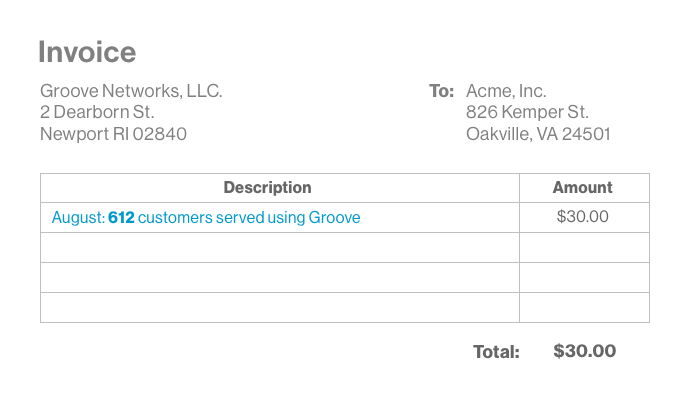Click the To: label
The image size is (690, 400).
[441, 91]
